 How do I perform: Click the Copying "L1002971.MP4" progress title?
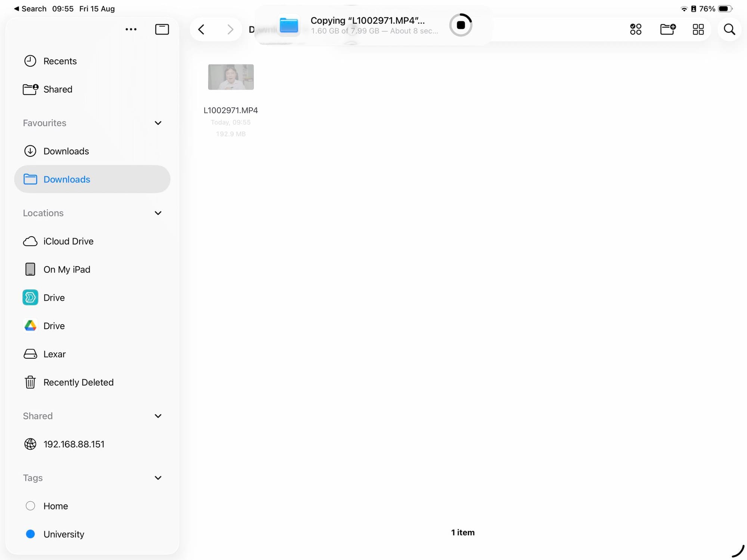pos(368,21)
